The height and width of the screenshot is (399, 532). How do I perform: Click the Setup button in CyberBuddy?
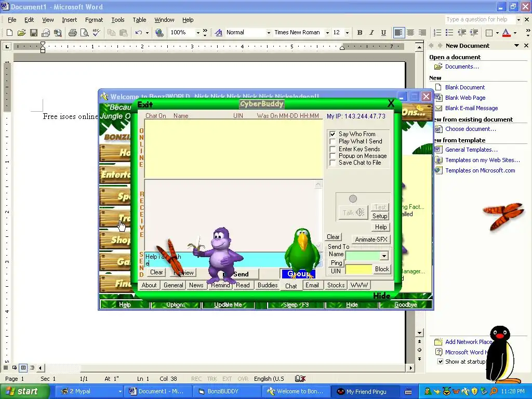coord(380,216)
